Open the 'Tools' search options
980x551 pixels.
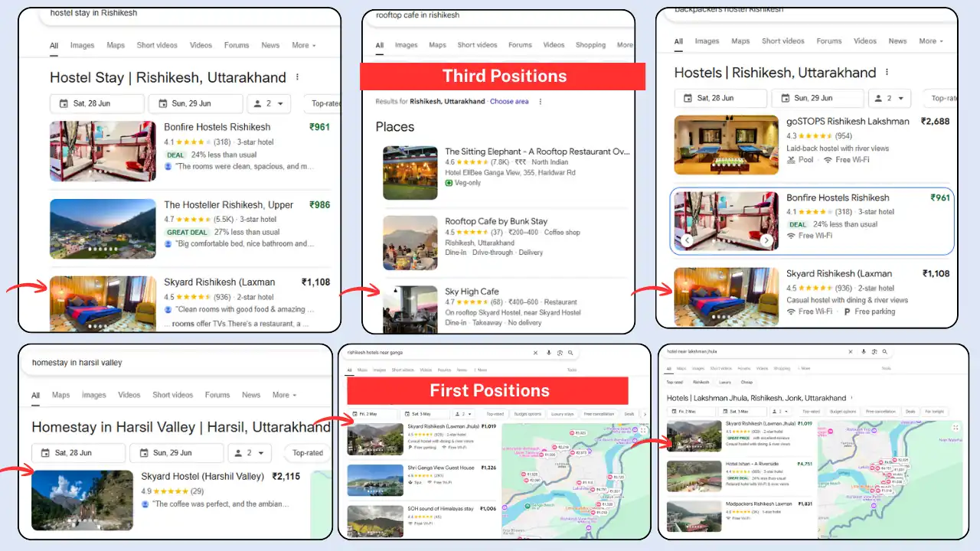coord(886,368)
